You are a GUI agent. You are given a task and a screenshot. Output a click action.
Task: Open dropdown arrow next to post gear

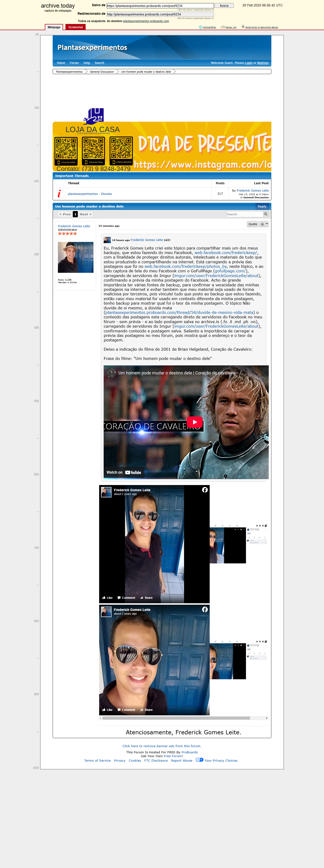pos(267,224)
